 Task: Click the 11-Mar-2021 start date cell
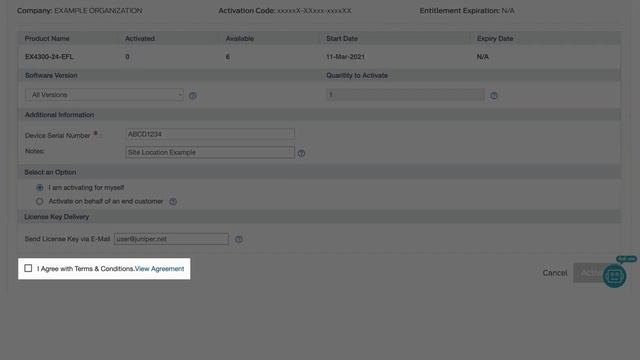point(345,57)
